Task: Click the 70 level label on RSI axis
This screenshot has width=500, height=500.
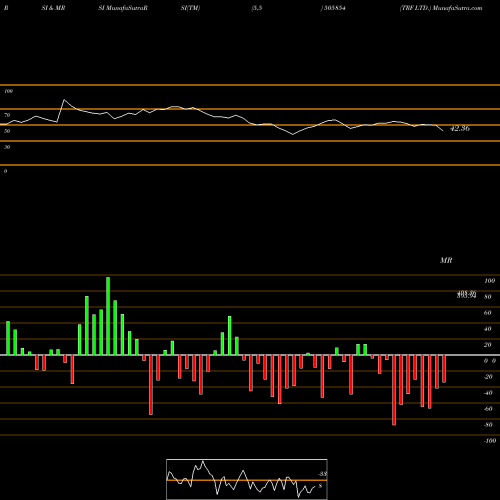Action: [7, 115]
